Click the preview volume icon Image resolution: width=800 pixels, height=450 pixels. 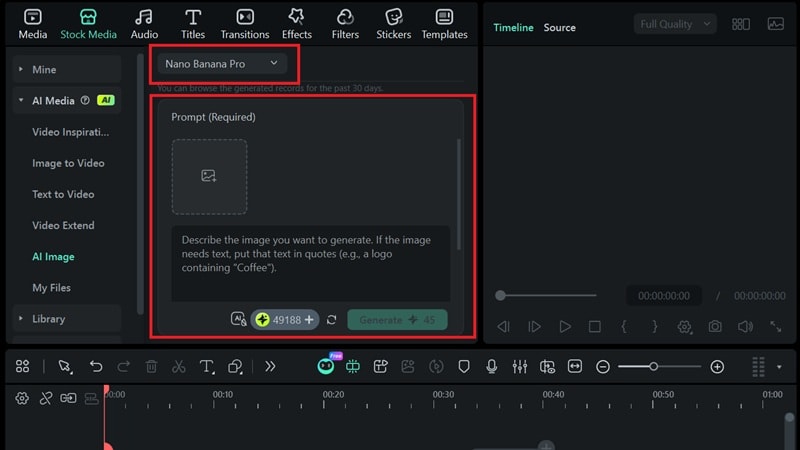745,327
